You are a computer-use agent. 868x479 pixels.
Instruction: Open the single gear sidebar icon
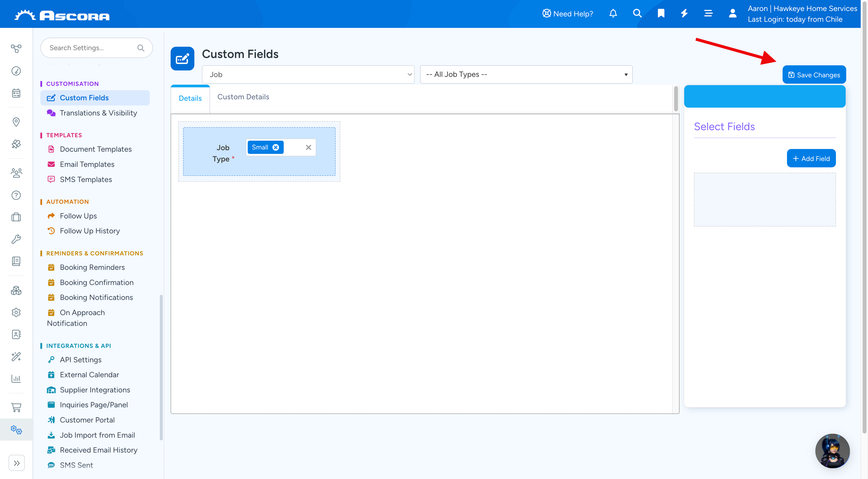coord(16,313)
